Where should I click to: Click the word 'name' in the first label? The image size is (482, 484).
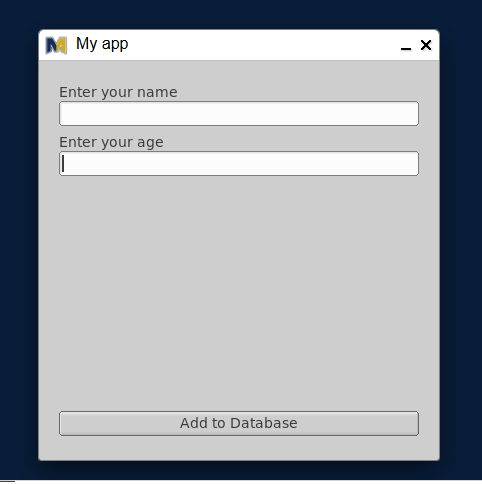(x=157, y=92)
